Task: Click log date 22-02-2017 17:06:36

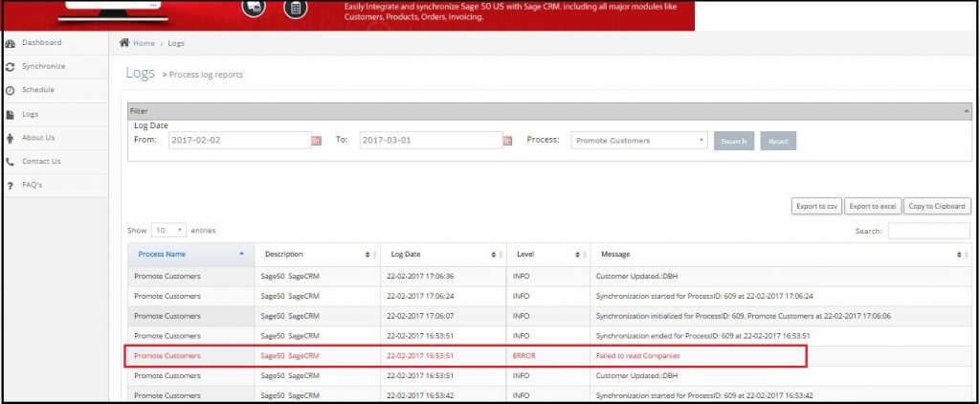Action: pyautogui.click(x=420, y=276)
